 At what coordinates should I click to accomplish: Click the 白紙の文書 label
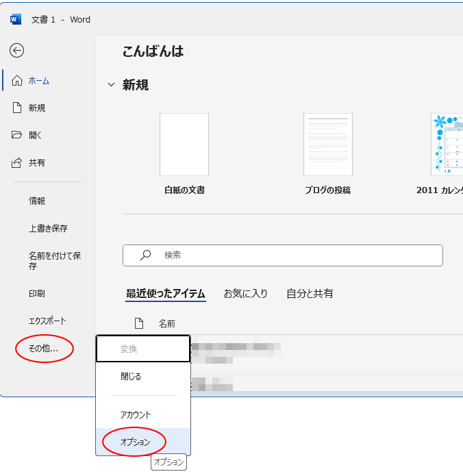click(x=184, y=190)
